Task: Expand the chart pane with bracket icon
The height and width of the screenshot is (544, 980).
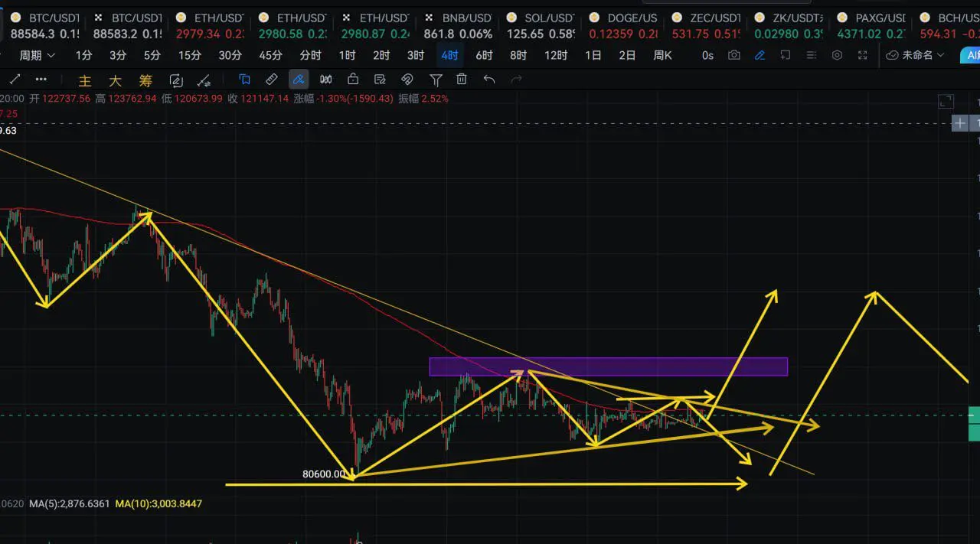Action: [946, 101]
